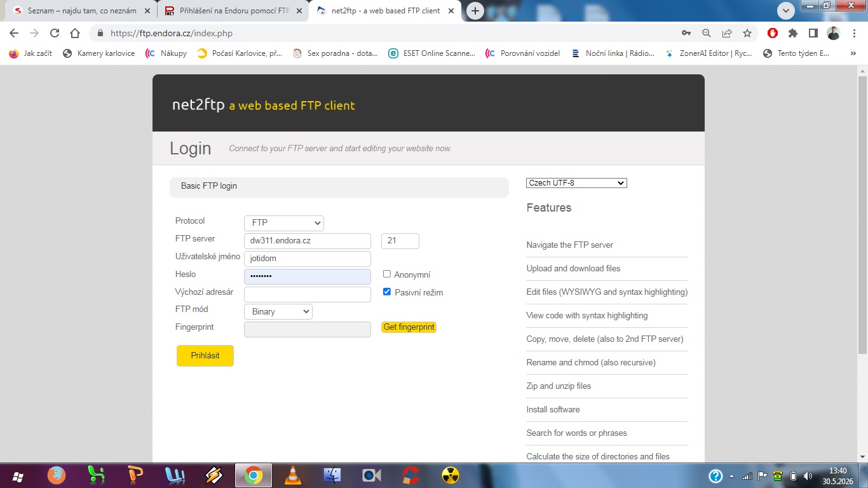This screenshot has width=868, height=488.
Task: Open the Winamp lightning icon in taskbar
Action: pyautogui.click(x=214, y=475)
